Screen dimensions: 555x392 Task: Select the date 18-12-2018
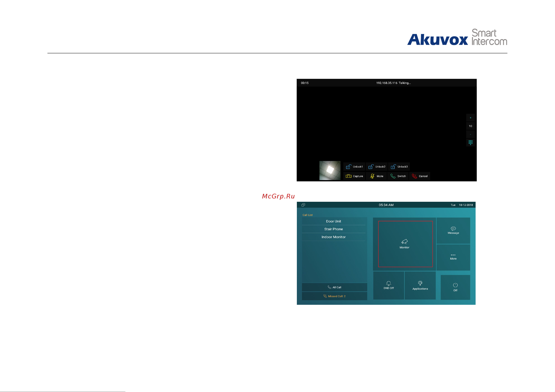coord(466,205)
